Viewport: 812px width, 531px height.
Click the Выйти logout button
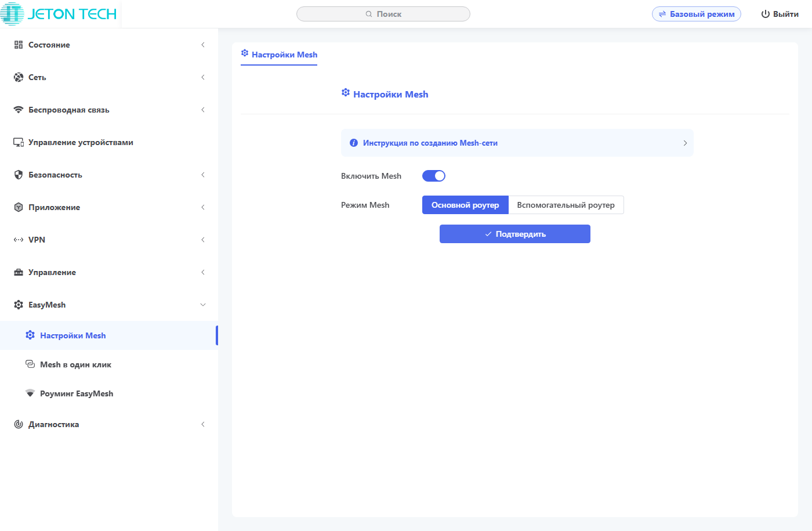[x=780, y=14]
